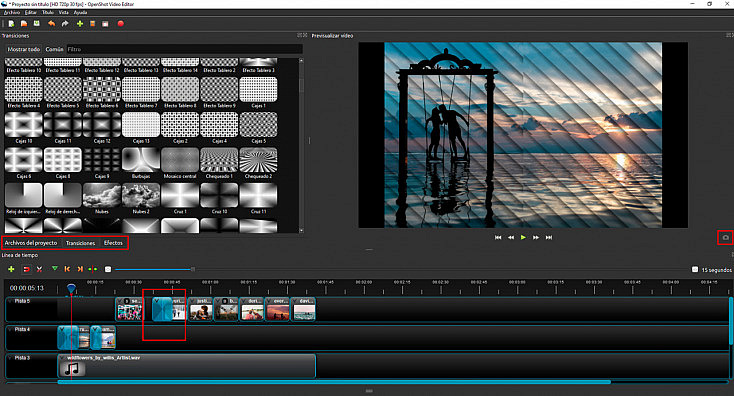The image size is (734, 396).
Task: Toggle the razor scissors tool
Action: (39, 269)
